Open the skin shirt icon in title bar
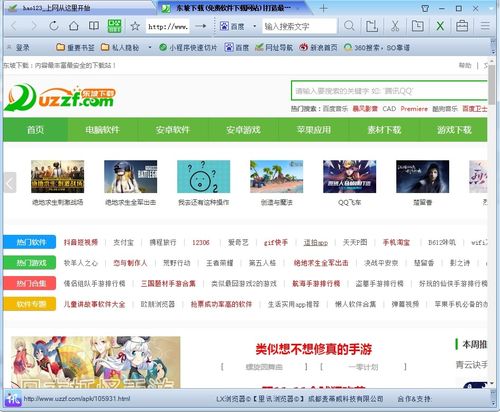Screen dimensions: 500x412 (x=425, y=8)
